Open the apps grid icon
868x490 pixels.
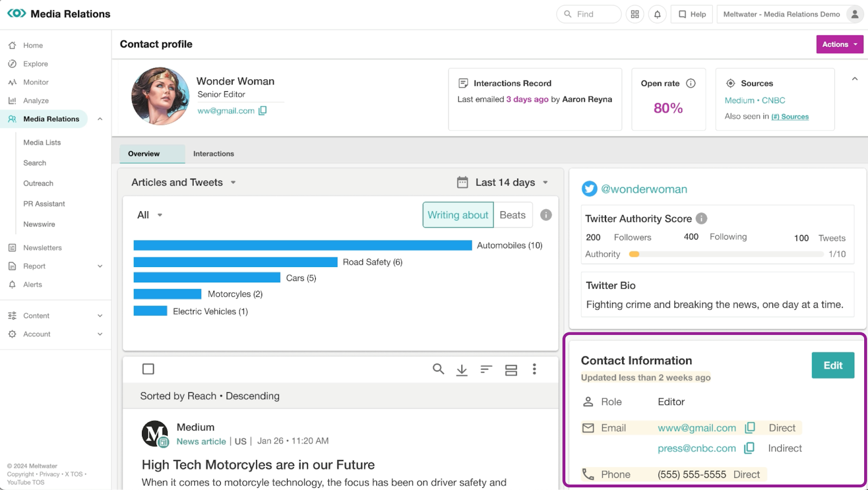[x=635, y=14]
